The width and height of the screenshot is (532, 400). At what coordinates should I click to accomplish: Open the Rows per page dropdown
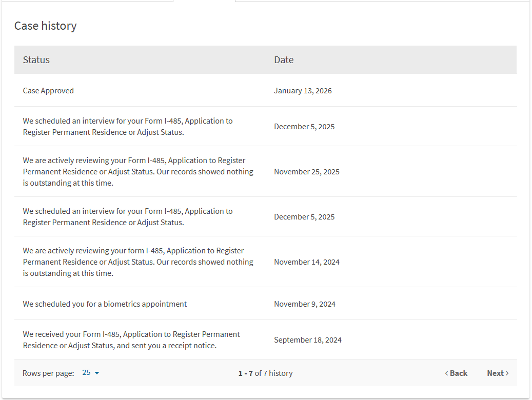90,373
